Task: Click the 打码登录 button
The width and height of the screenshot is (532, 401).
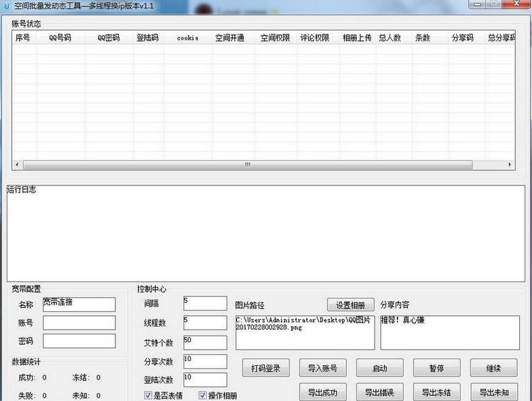Action: click(265, 368)
